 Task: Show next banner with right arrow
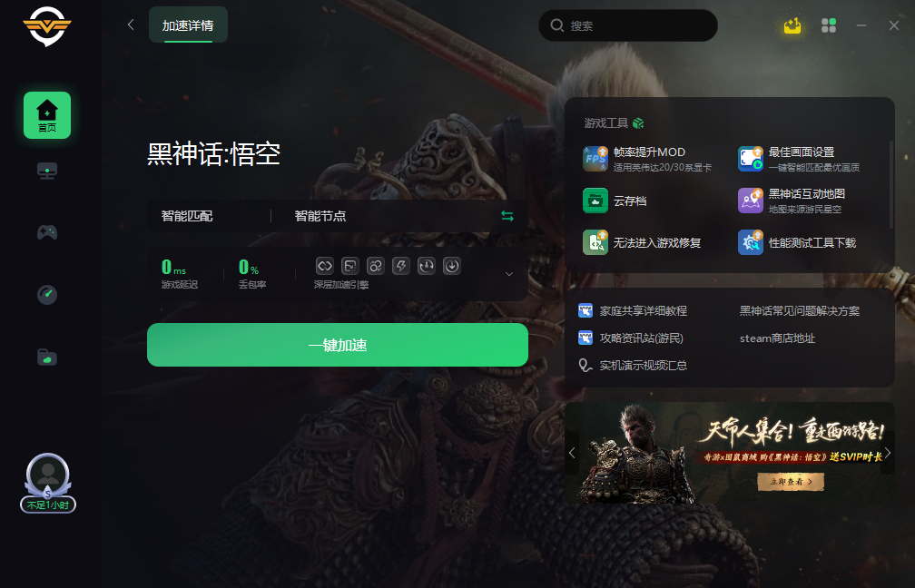pyautogui.click(x=888, y=453)
